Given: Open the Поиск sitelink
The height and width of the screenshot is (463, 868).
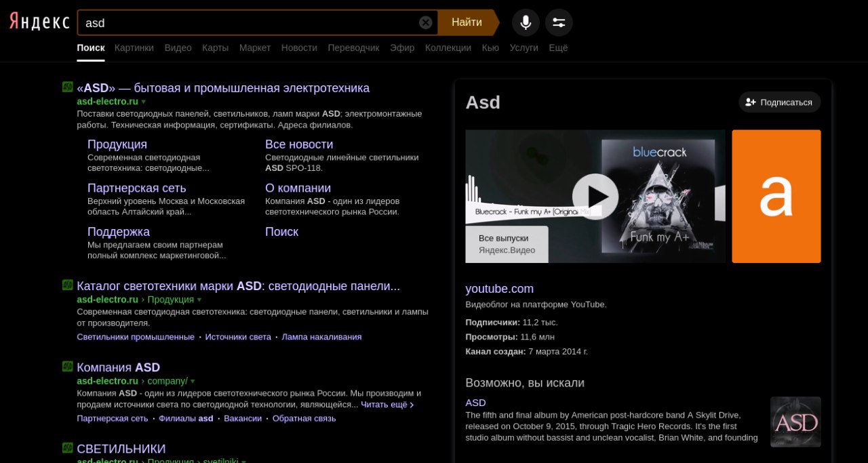Looking at the screenshot, I should (281, 232).
